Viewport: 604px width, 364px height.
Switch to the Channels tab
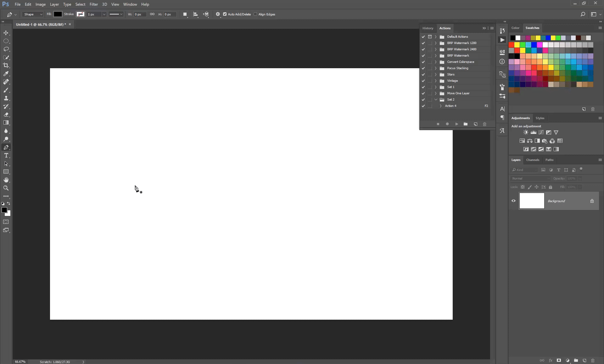[x=533, y=160]
